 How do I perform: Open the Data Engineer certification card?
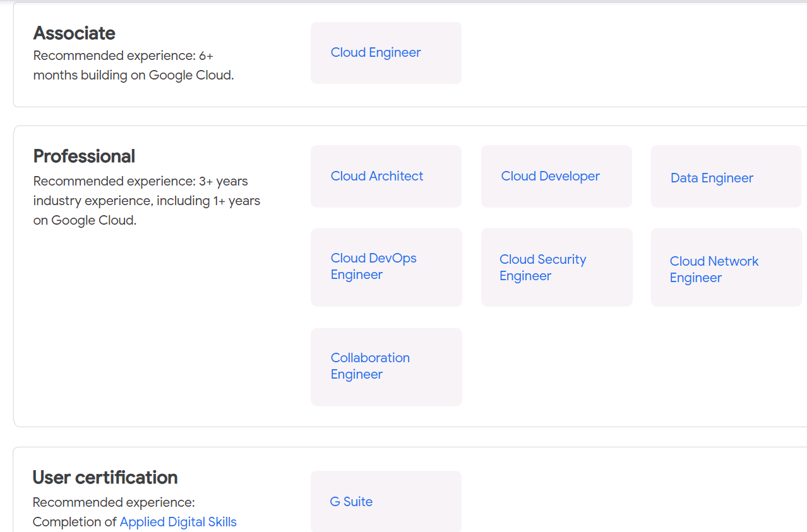tap(726, 176)
